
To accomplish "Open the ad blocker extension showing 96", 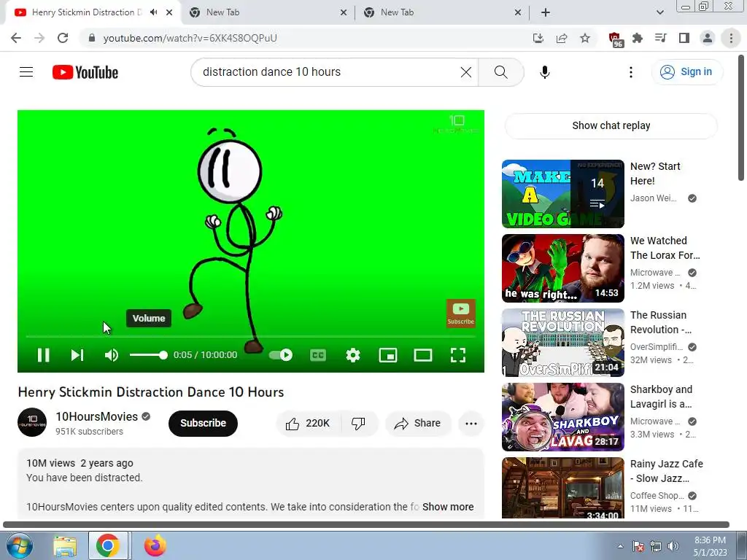I will coord(615,39).
